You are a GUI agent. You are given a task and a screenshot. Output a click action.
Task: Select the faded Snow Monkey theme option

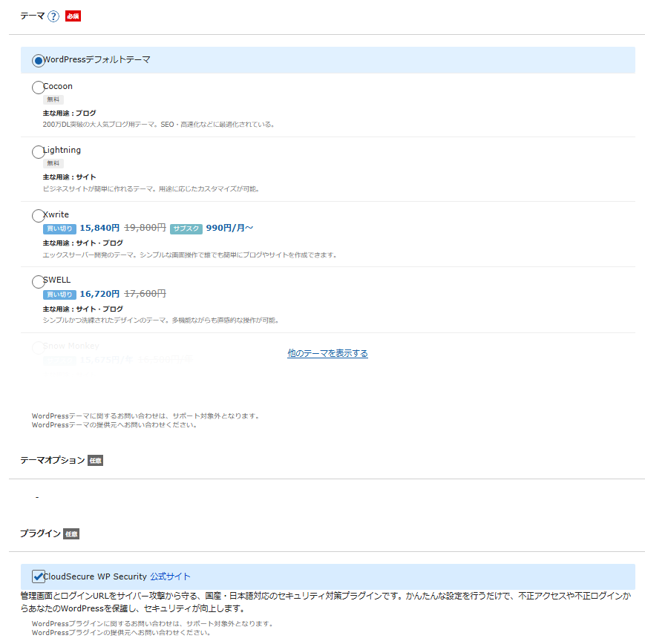pos(39,347)
